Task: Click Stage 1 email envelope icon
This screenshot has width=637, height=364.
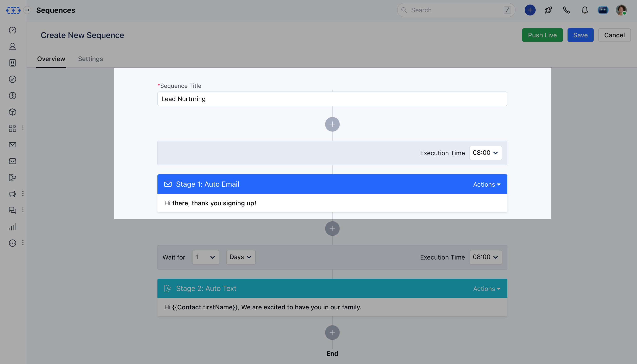Action: 168,184
